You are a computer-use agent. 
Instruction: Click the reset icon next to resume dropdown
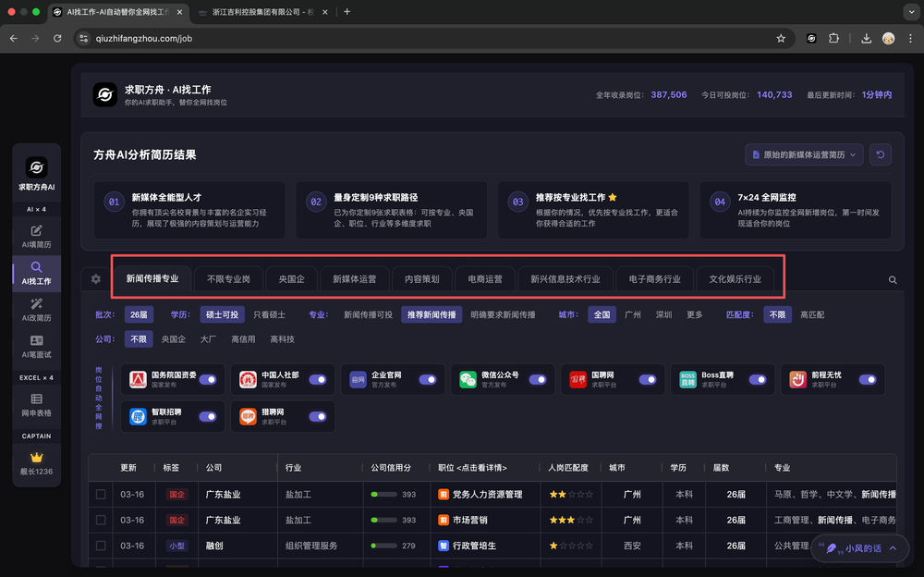tap(881, 154)
